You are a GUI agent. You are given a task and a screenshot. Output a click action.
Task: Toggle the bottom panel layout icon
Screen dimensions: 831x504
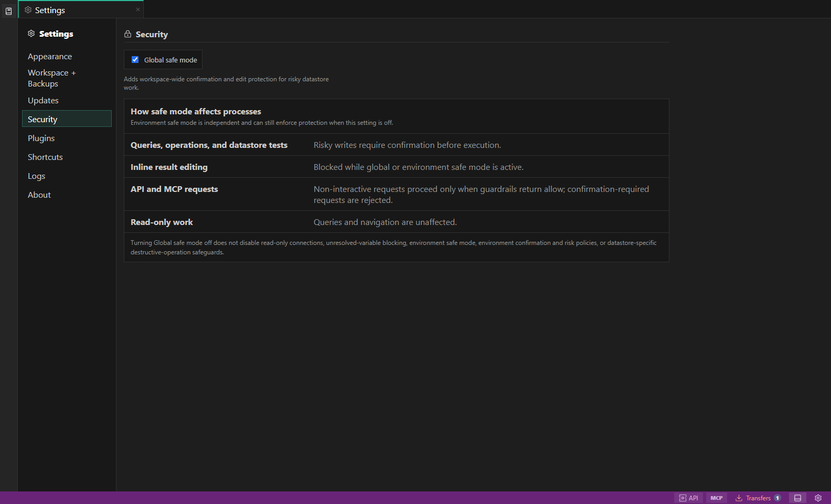click(797, 498)
